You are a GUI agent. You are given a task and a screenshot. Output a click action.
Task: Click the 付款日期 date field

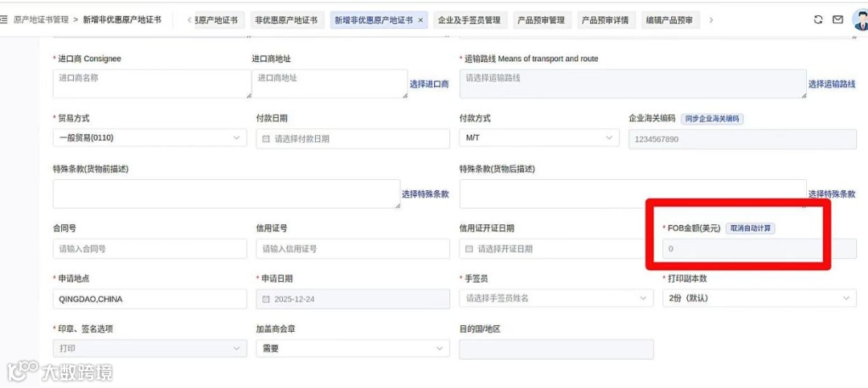353,139
